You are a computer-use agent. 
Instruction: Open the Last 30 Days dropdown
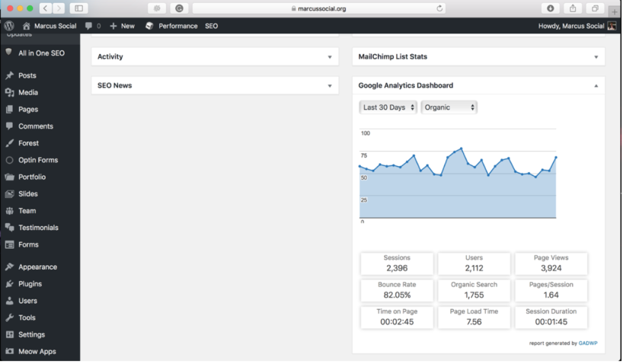388,107
